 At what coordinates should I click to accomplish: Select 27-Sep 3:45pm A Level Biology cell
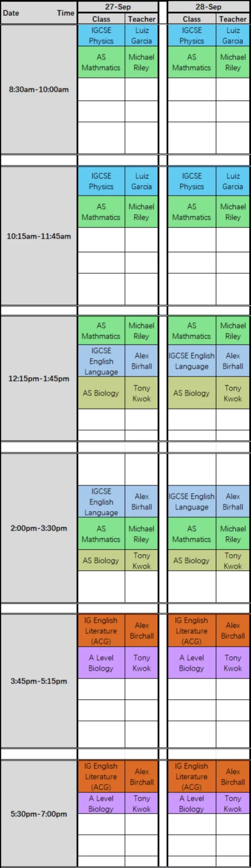tap(101, 663)
